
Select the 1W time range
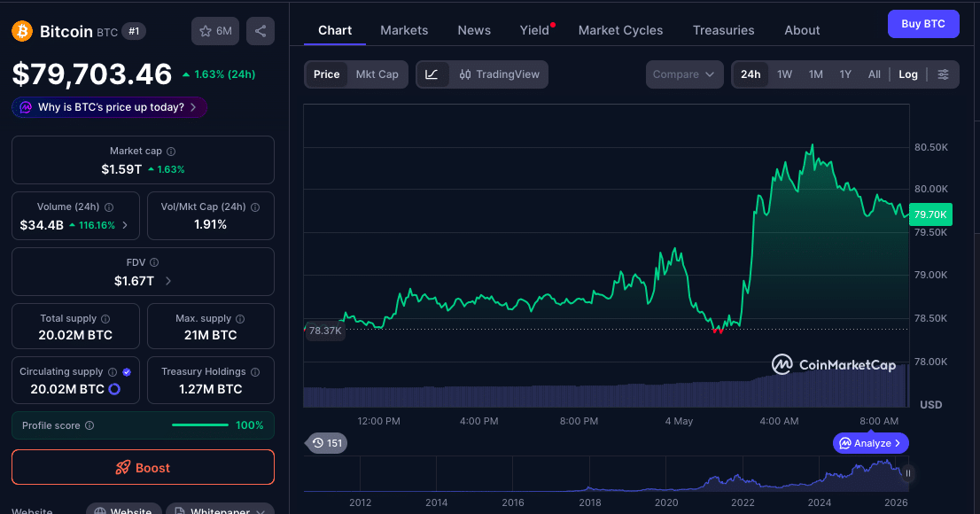(x=784, y=74)
